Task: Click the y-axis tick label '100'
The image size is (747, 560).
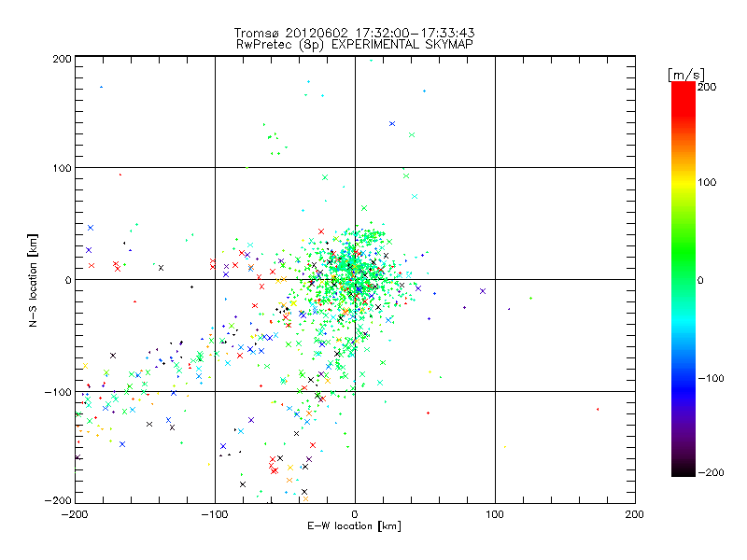Action: pos(62,168)
